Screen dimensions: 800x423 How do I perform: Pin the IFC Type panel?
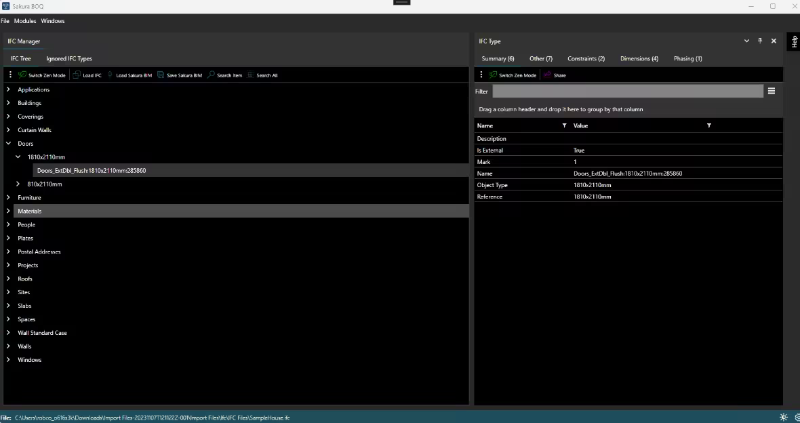[760, 41]
